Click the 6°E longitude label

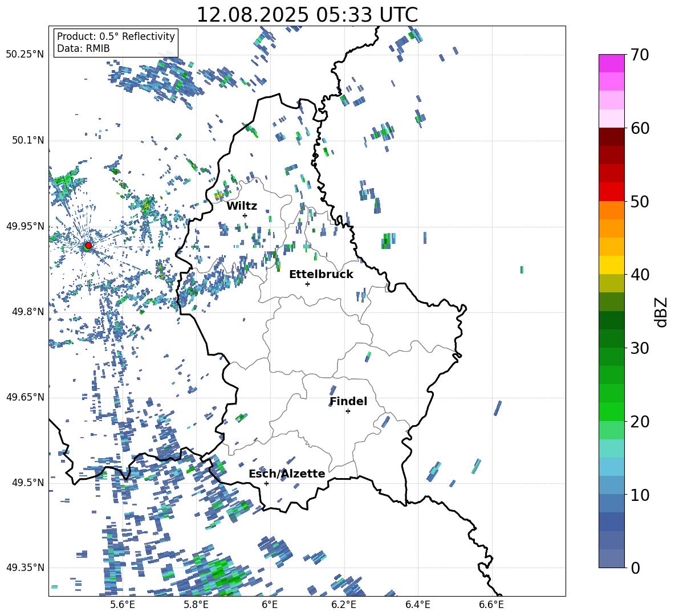tap(270, 605)
